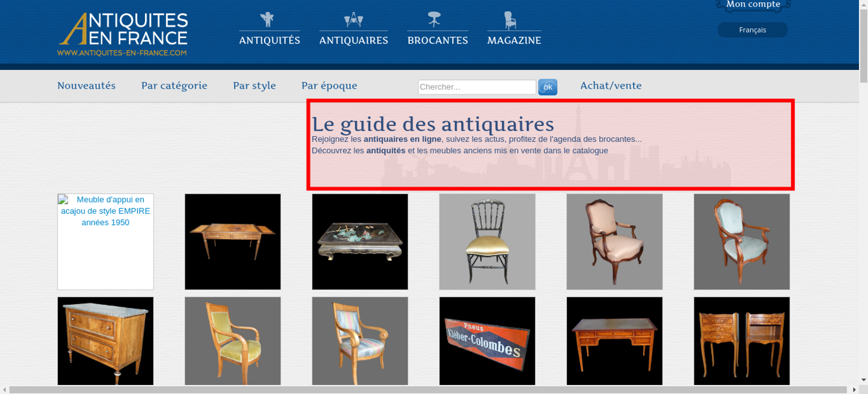
Task: Click the pedestal table icon above Brocantes
Action: [x=434, y=20]
